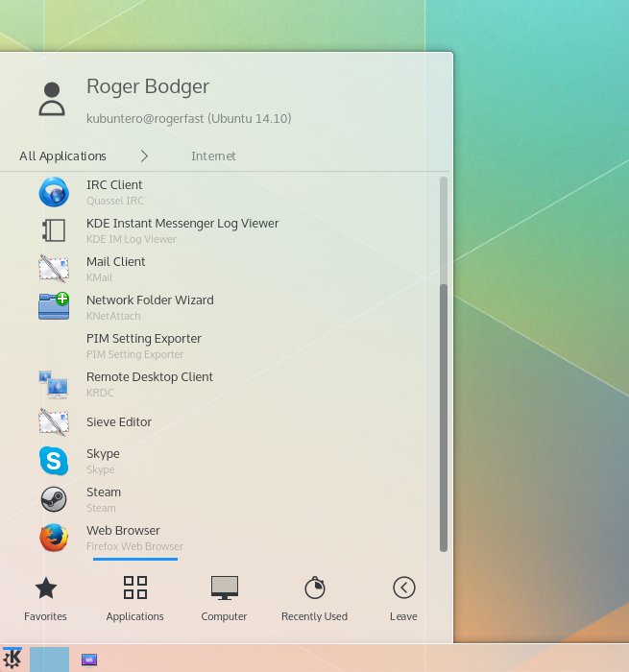629x672 pixels.
Task: Click the kubuntero@rogerfast host text
Action: point(188,118)
